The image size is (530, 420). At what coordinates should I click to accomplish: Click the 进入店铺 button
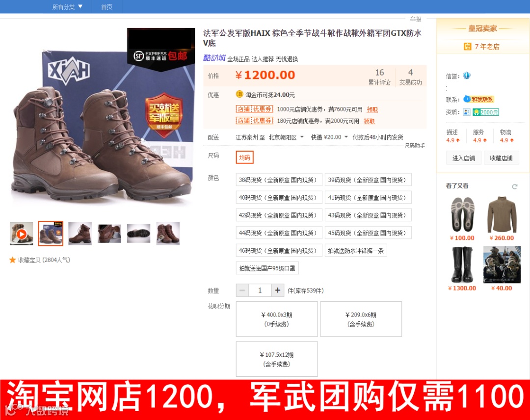click(x=464, y=158)
